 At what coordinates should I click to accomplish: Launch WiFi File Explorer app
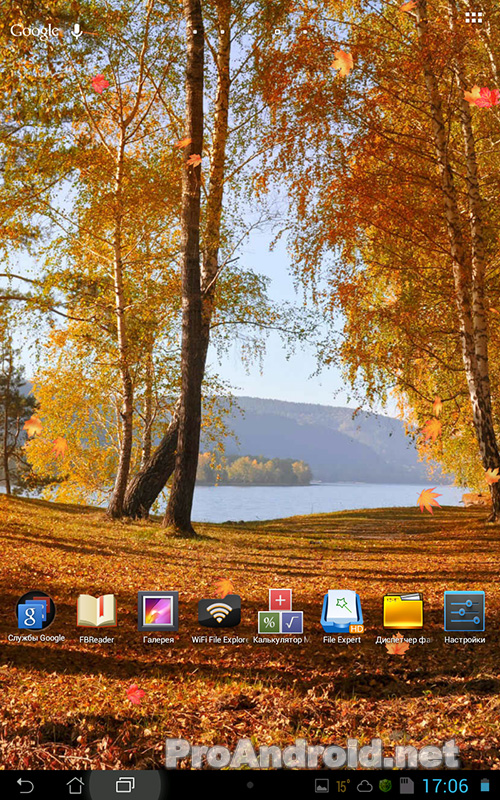[219, 611]
